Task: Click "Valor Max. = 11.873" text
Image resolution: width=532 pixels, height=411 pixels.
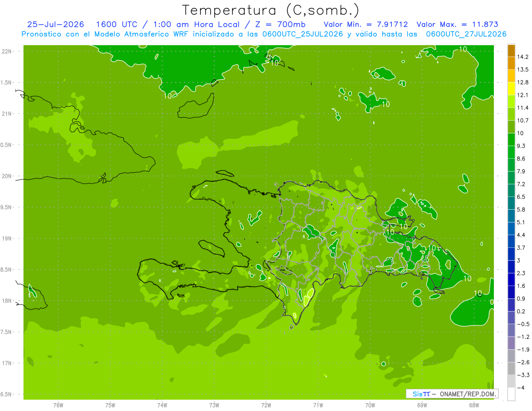Action: tap(458, 24)
